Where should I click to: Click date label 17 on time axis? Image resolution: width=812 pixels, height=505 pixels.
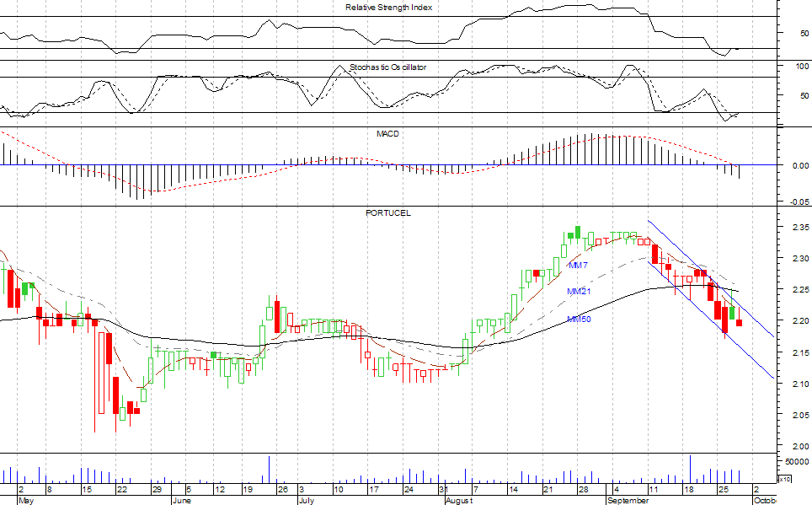pyautogui.click(x=373, y=490)
